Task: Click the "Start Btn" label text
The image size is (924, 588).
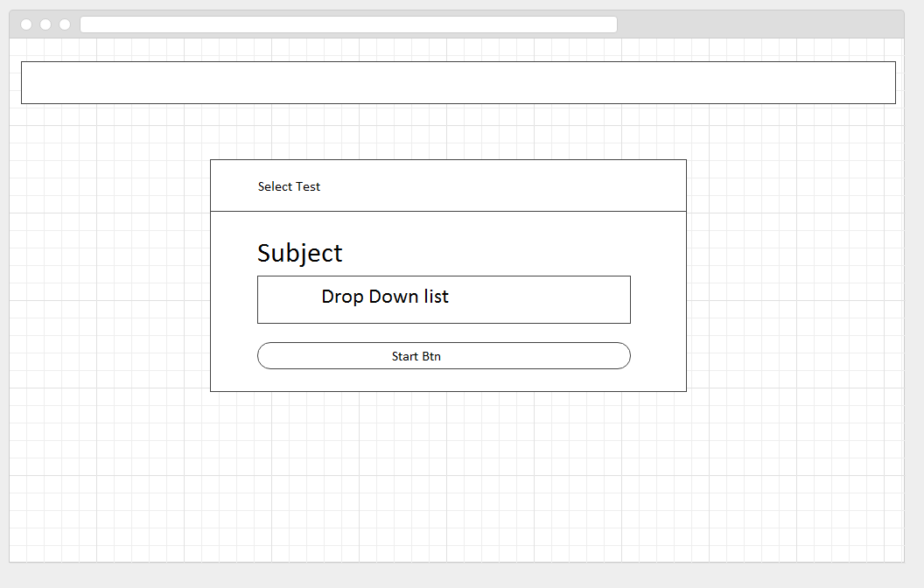Action: pos(416,356)
